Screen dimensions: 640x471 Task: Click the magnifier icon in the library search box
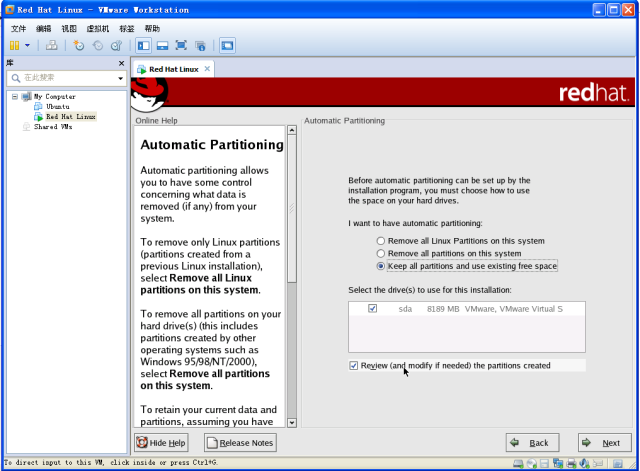point(16,78)
